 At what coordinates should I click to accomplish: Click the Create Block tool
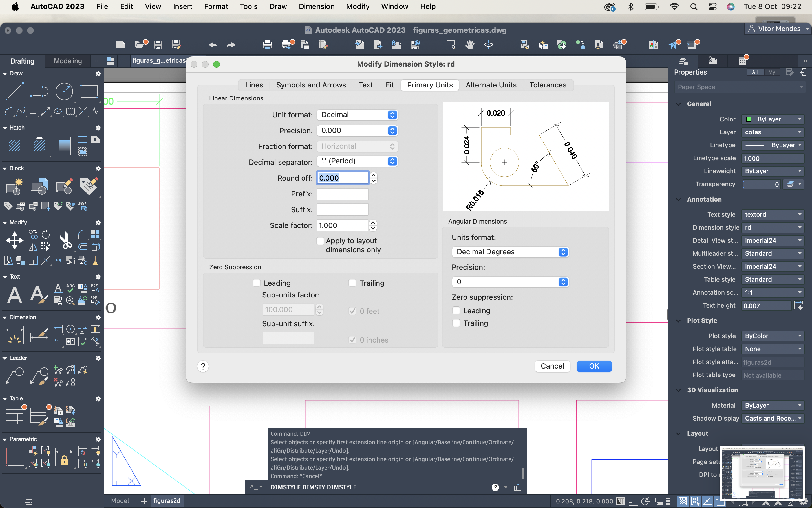[x=14, y=187]
